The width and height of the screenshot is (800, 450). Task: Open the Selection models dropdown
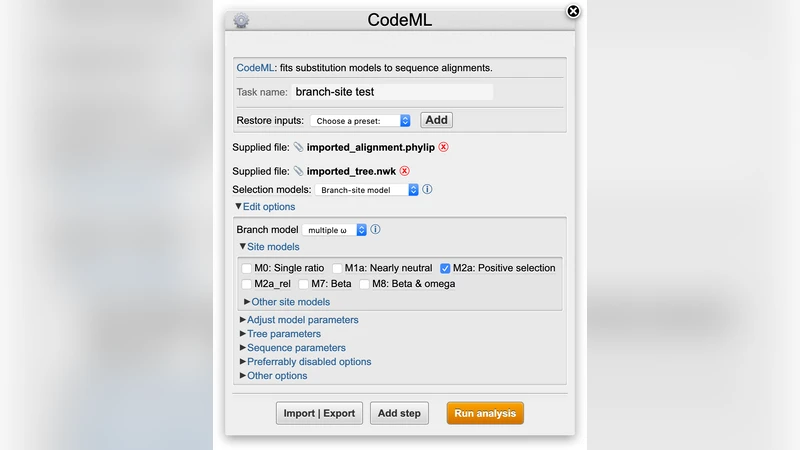366,189
